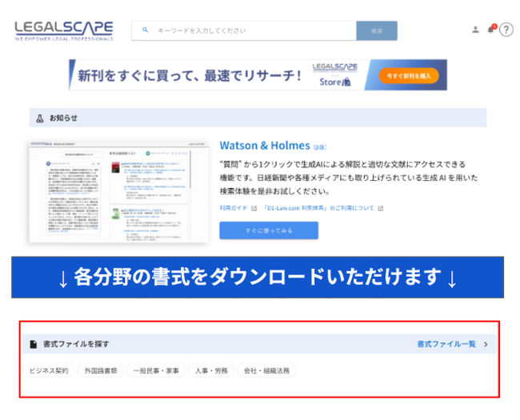Viewport: 520px width, 420px height.
Task: Click the すぐに使ってみる button
Action: pyautogui.click(x=269, y=230)
